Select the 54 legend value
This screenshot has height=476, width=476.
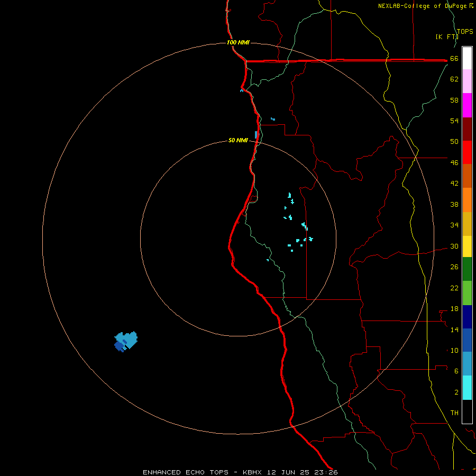454,121
